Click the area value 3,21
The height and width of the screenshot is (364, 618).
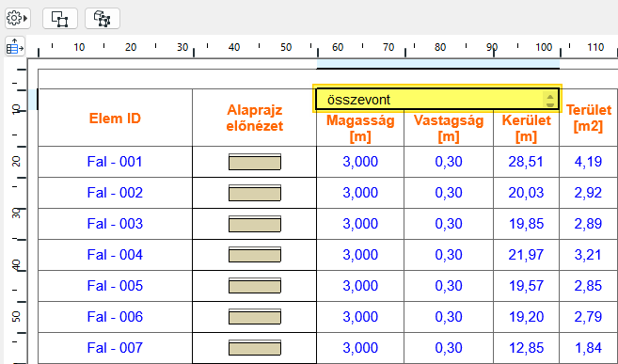coord(588,255)
